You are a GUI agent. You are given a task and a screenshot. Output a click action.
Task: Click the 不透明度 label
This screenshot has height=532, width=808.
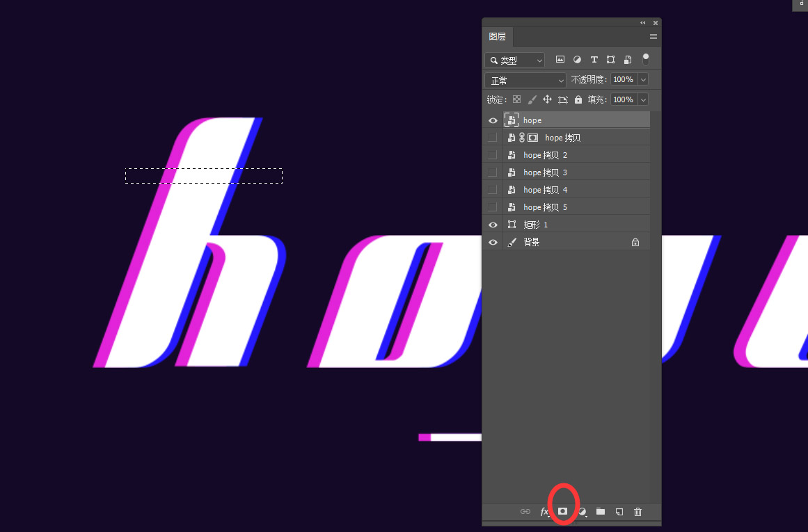[589, 79]
